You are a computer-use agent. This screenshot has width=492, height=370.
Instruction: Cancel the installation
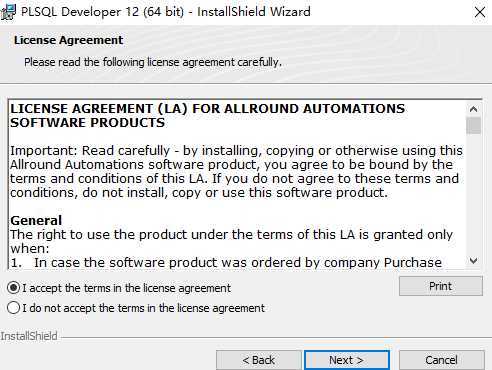441,360
